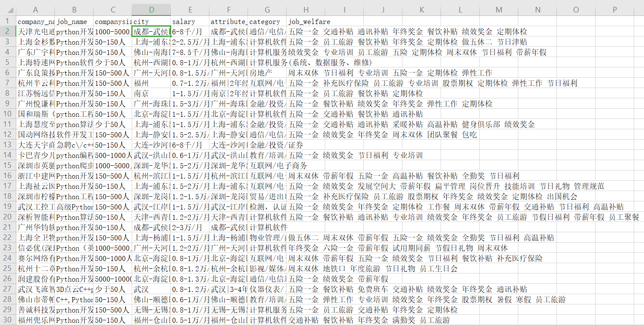Select company cell '天津光电通' in row 2

pyautogui.click(x=36, y=32)
